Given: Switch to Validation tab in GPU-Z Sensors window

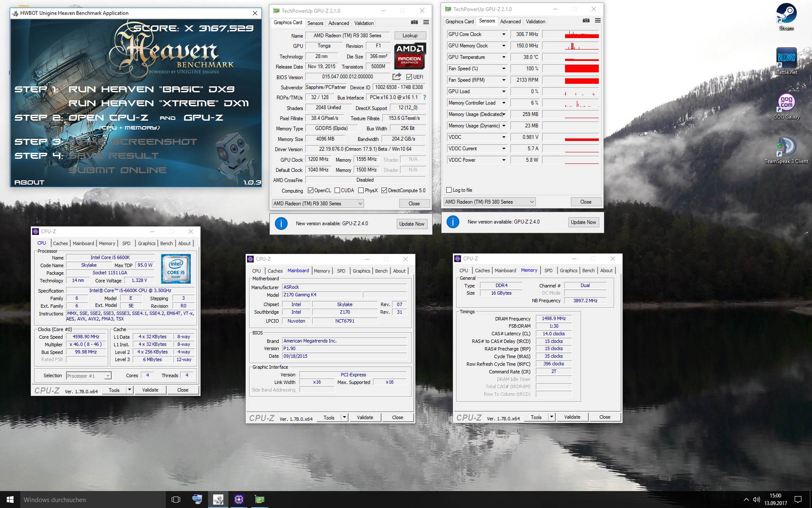Looking at the screenshot, I should click(535, 21).
